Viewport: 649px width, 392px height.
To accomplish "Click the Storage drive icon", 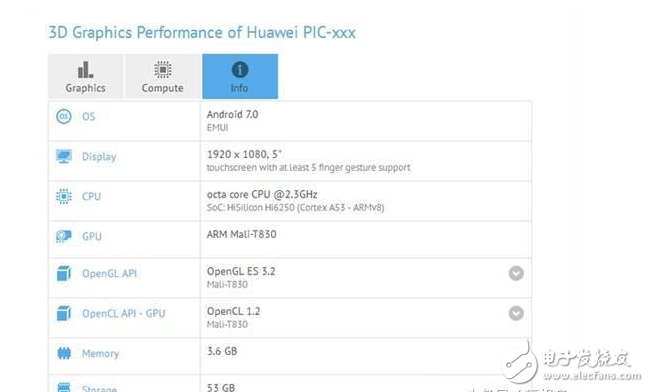I will click(x=64, y=388).
